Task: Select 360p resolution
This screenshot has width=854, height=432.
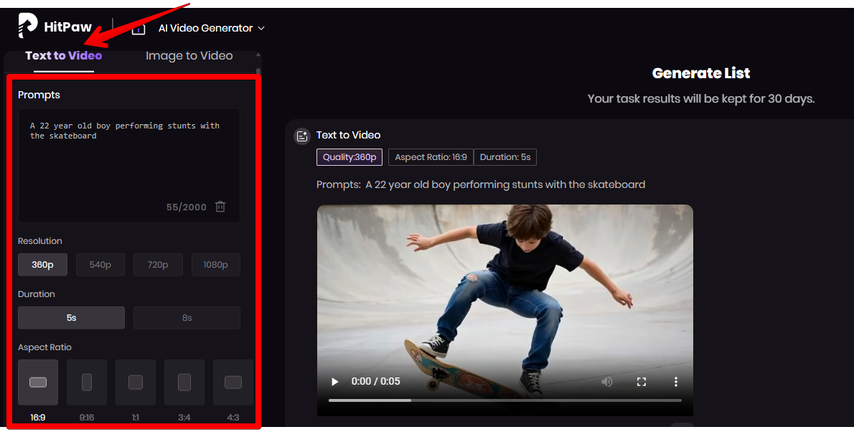Action: 42,265
